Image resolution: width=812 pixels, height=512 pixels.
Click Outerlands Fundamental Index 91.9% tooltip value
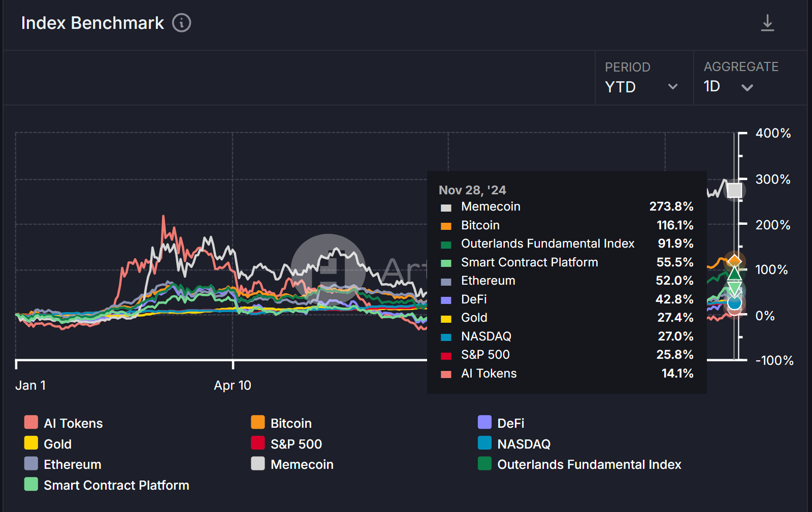click(675, 244)
